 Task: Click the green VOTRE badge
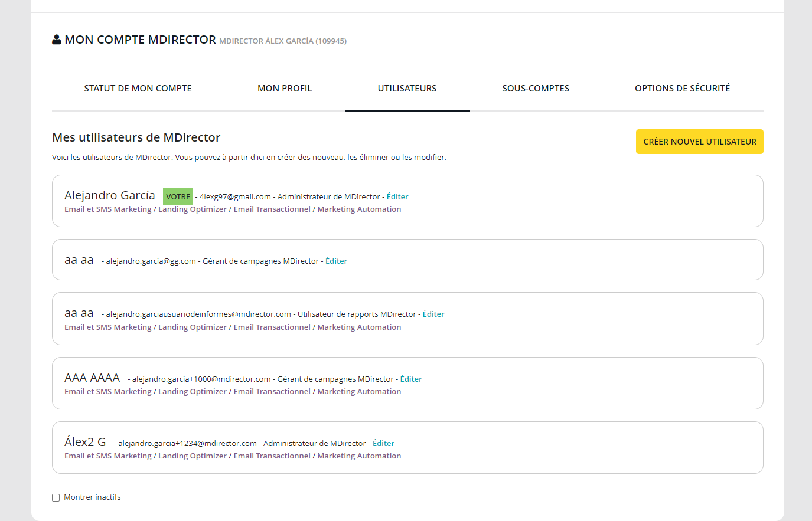click(178, 196)
